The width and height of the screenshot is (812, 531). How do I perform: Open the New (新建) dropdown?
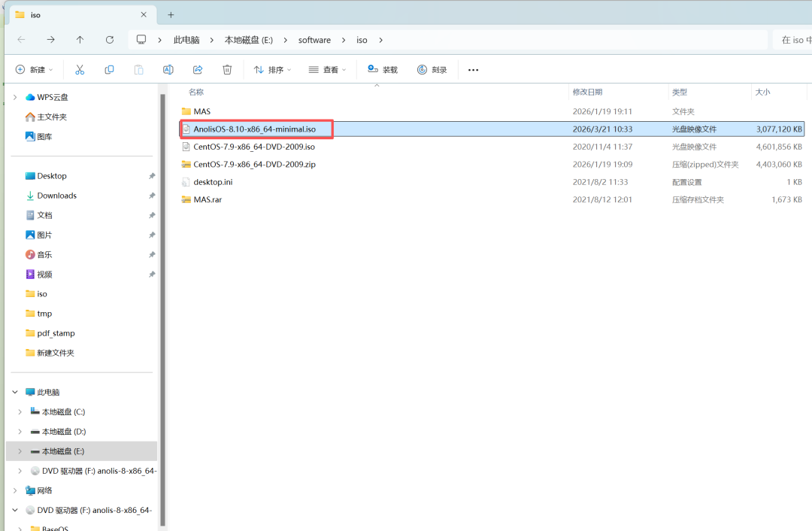click(34, 69)
